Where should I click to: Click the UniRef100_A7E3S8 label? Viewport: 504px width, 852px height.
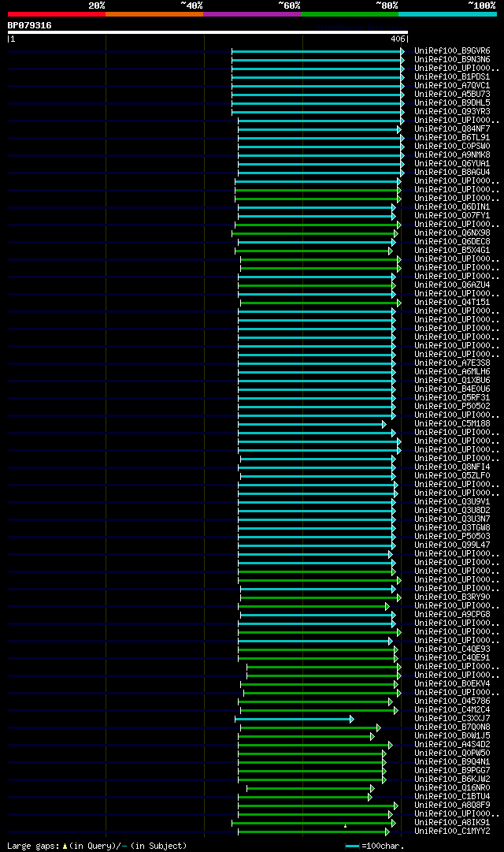[x=452, y=363]
